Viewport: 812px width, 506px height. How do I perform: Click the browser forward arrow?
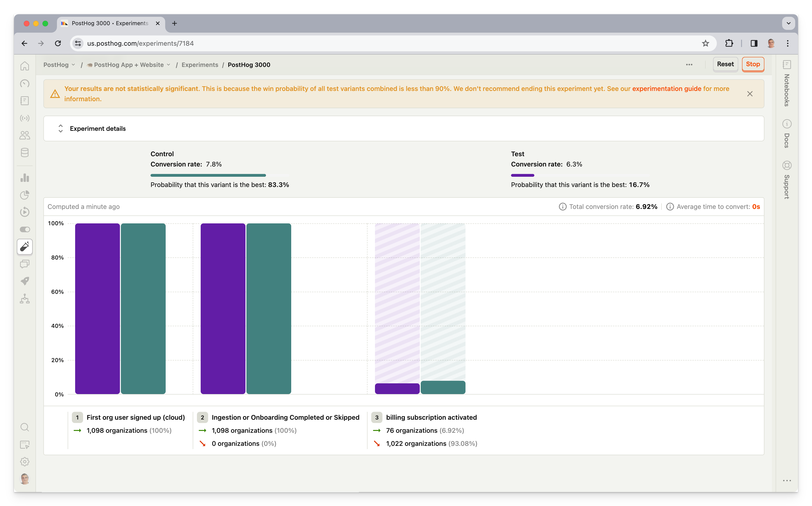[41, 44]
